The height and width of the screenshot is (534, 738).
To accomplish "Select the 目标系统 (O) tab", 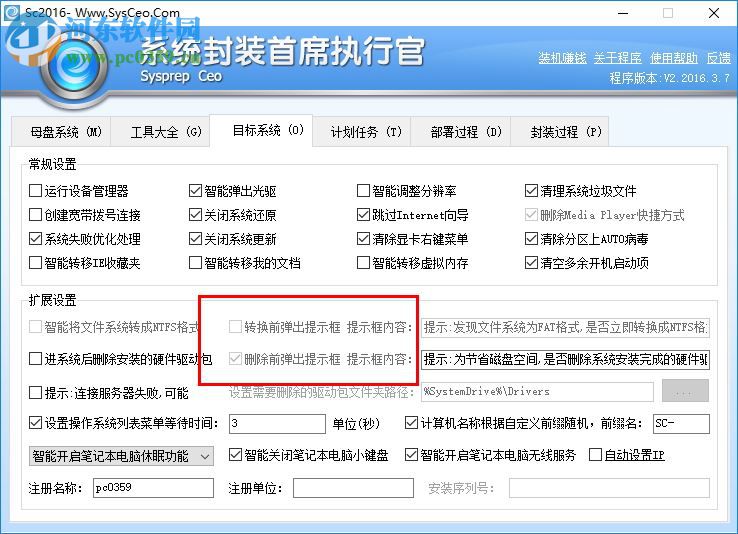I will pyautogui.click(x=261, y=130).
